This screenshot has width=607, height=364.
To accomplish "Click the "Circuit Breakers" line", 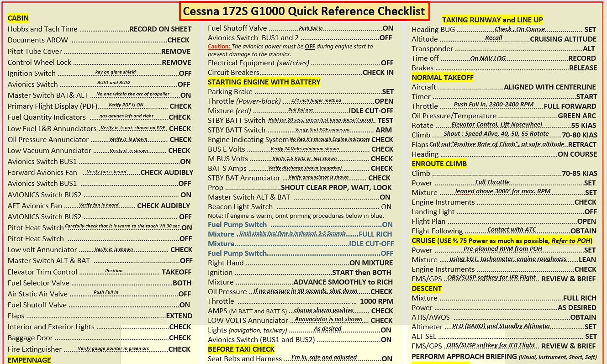I will click(301, 73).
